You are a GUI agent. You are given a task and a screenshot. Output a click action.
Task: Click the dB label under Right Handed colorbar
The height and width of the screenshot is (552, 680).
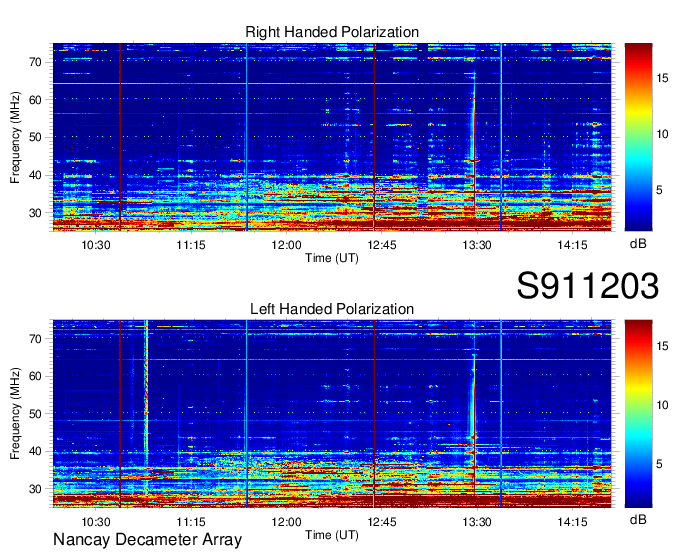tap(638, 244)
